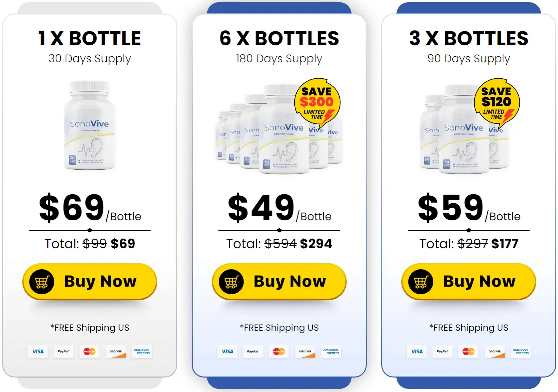Select the Visa payment icon under 1 X Bottle

[38, 351]
